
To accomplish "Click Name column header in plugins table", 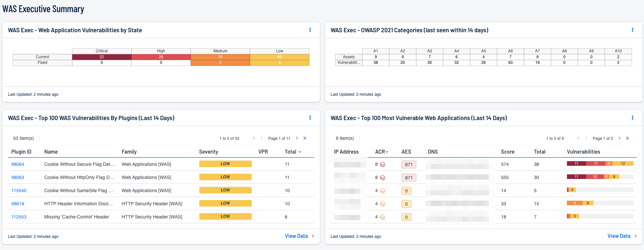I will pyautogui.click(x=51, y=152).
